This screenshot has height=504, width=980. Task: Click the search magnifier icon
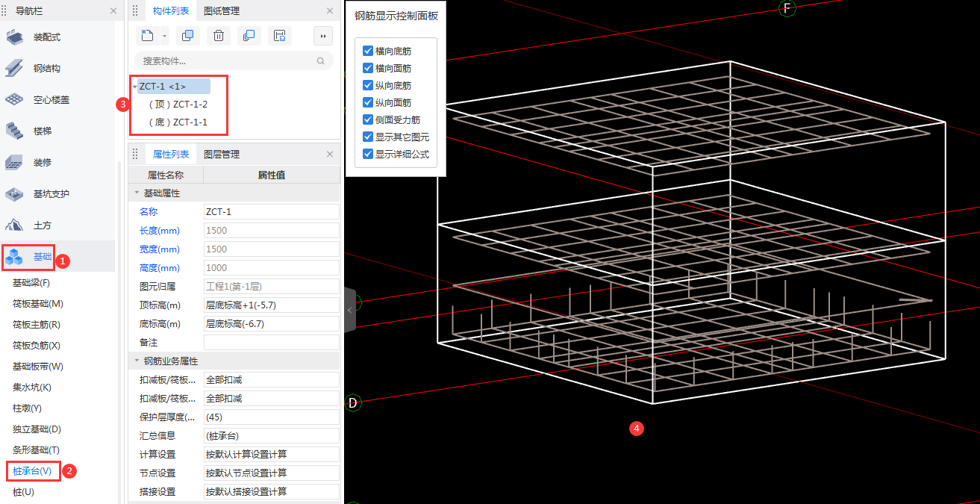[321, 61]
